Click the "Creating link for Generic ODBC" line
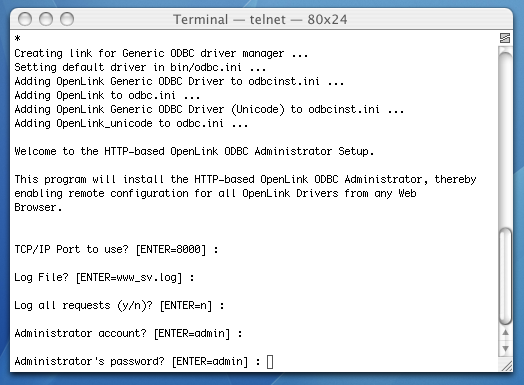524x385 pixels. pyautogui.click(x=161, y=53)
